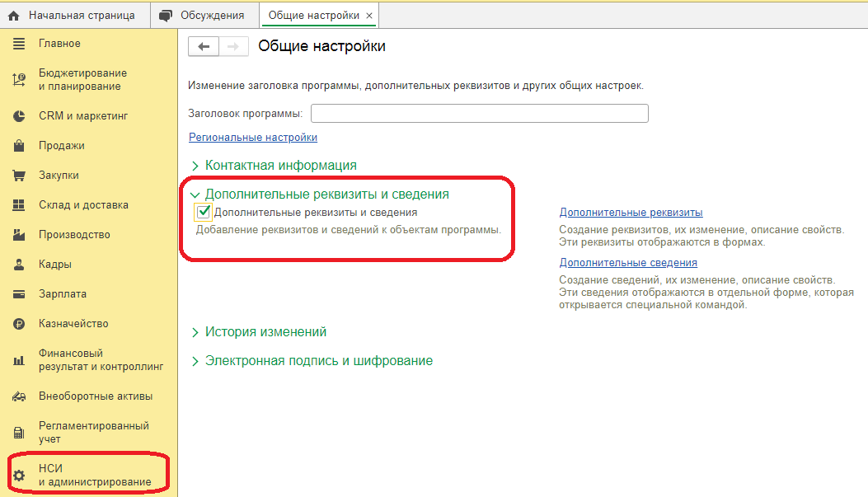Open the Дополнительные сведения link
The width and height of the screenshot is (868, 497).
628,263
